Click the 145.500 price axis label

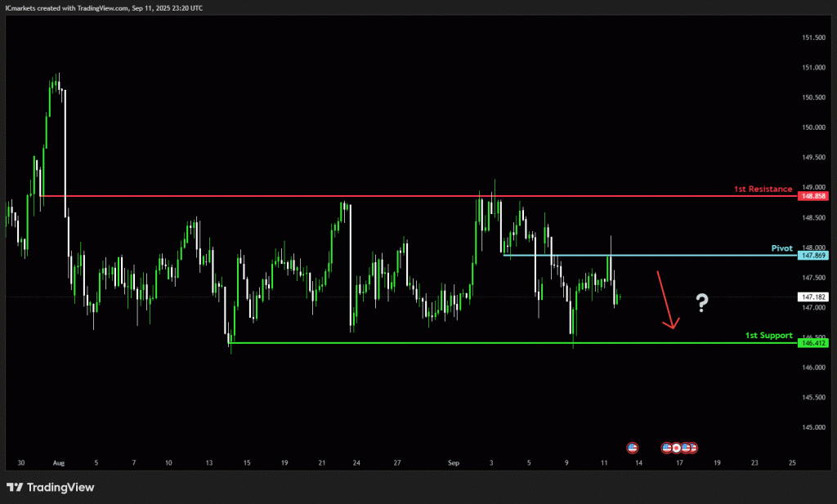[x=813, y=397]
